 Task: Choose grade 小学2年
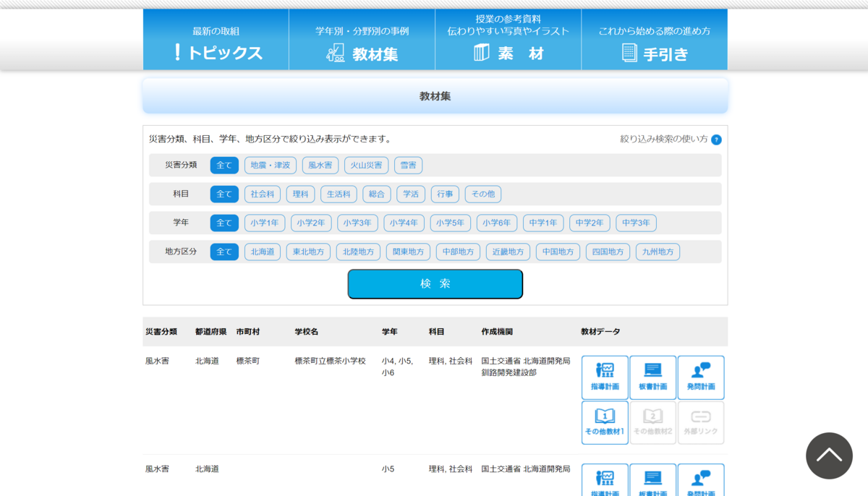click(x=311, y=223)
